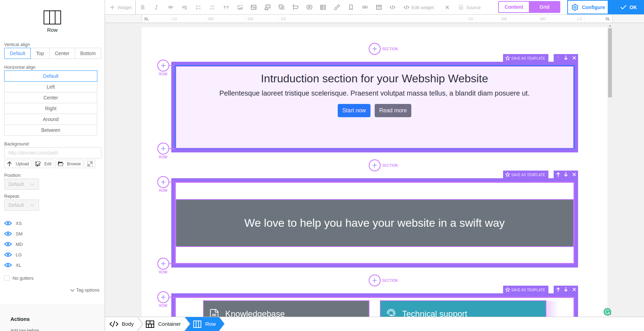Add a row below the introduction row
The image size is (644, 331).
click(x=163, y=149)
